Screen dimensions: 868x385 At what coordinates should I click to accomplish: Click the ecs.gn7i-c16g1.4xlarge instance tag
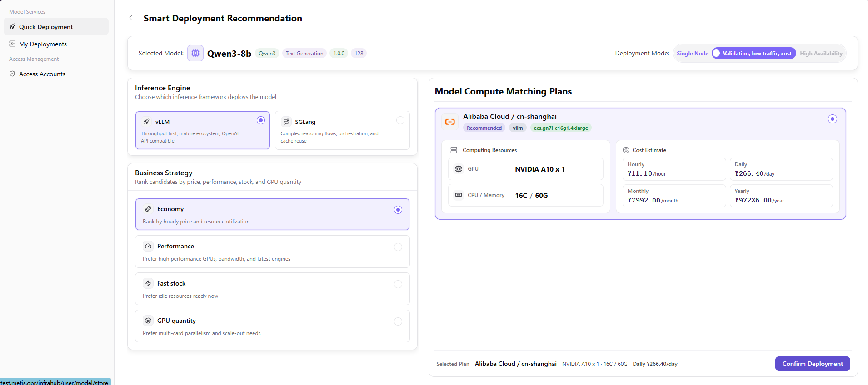click(x=561, y=128)
